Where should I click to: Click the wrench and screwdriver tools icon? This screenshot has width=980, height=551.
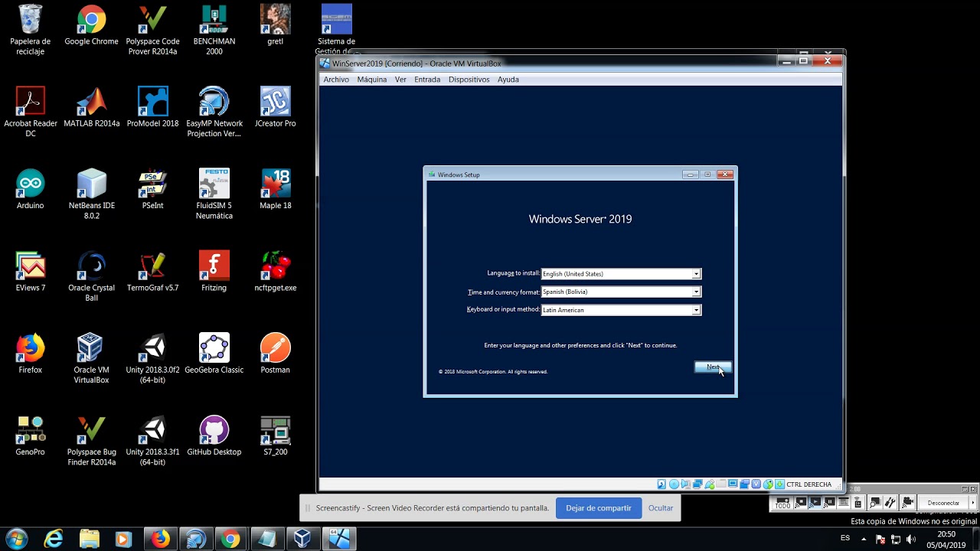point(890,503)
